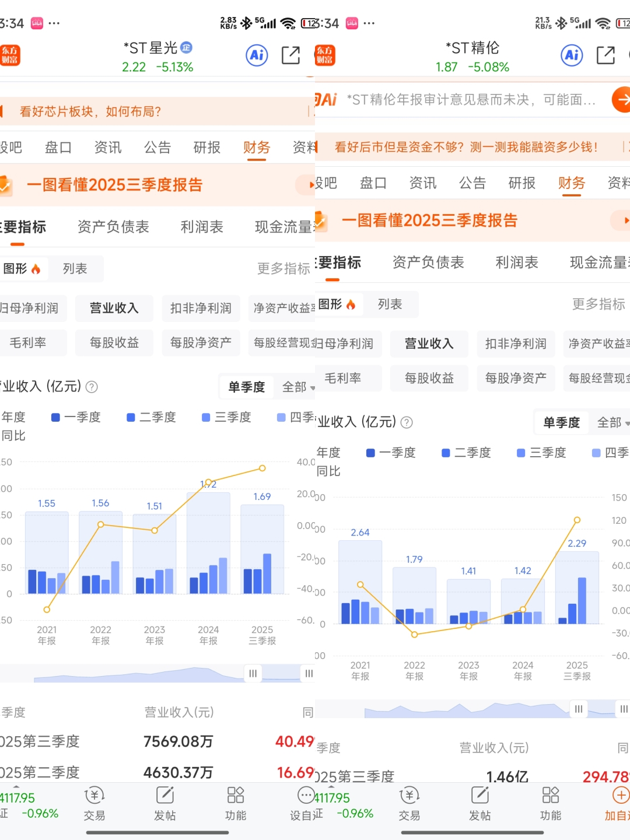Image resolution: width=630 pixels, height=840 pixels.
Task: Tap 东方财富 logo on *ST星光 screen
Action: (x=9, y=55)
